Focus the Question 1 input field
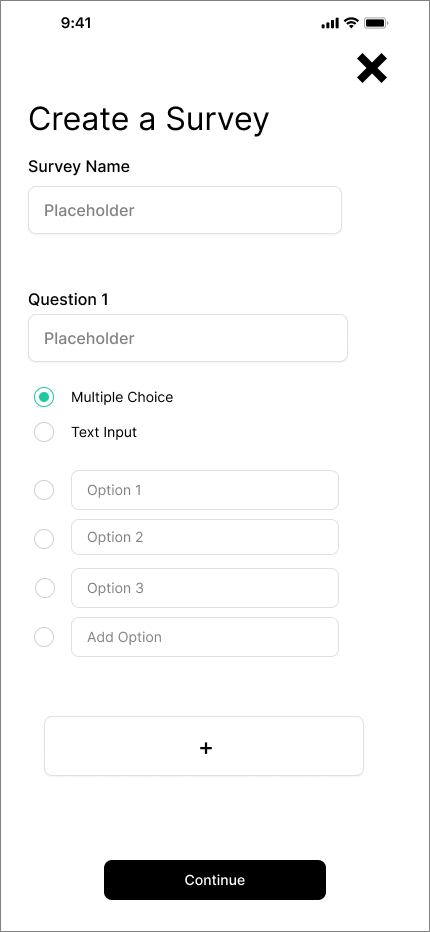The image size is (430, 932). pyautogui.click(x=188, y=338)
